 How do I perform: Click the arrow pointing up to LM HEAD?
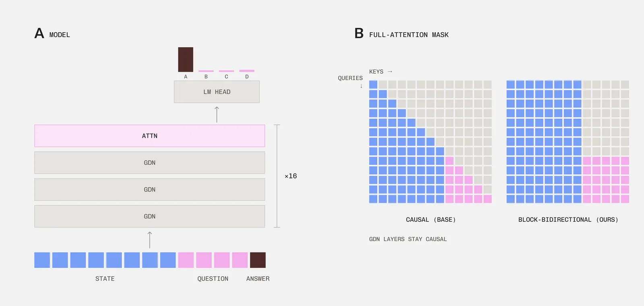point(217,114)
